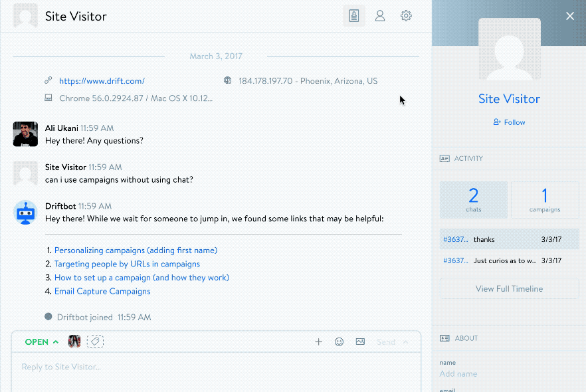Click View Full Timeline button

(x=509, y=288)
